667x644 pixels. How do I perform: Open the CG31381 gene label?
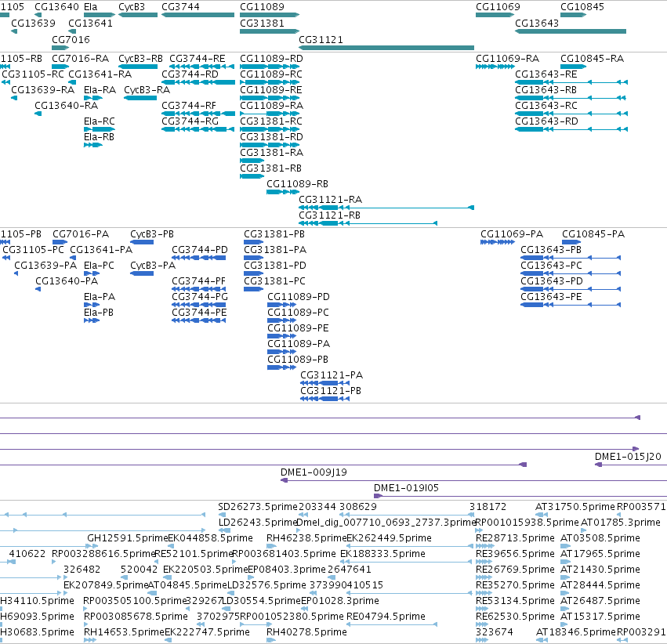click(262, 24)
